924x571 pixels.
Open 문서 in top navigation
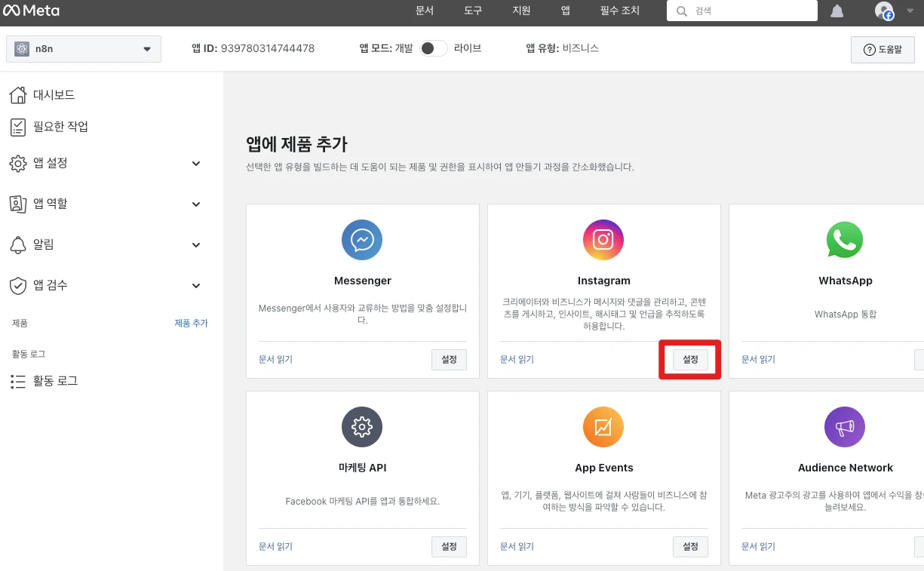point(425,11)
